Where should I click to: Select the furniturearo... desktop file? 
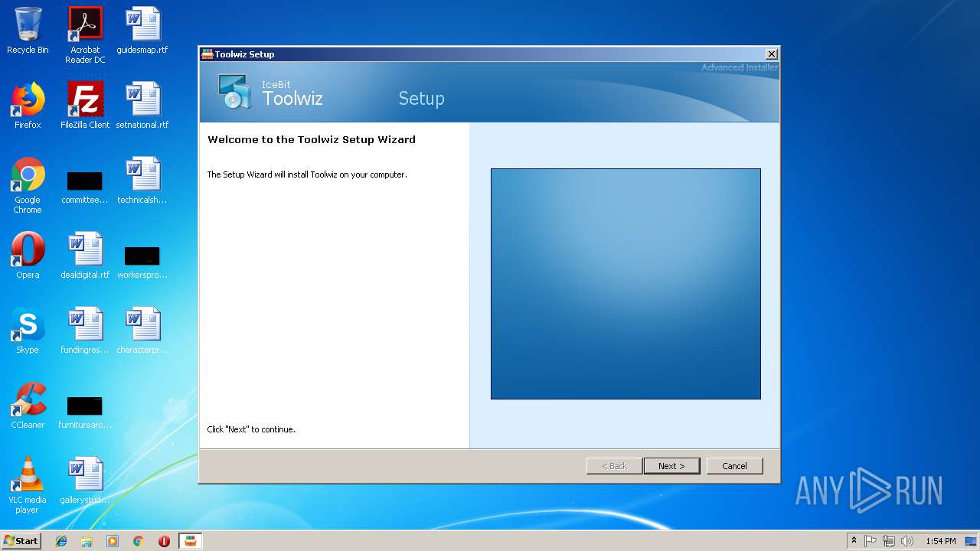(x=85, y=412)
